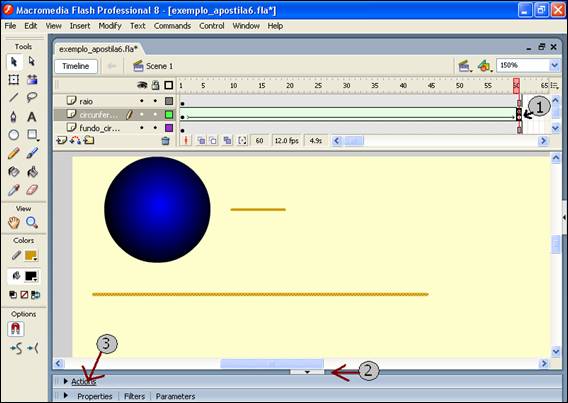Screen dimensions: 568x403
Task: Select the Paint Bucket tool
Action: [x=32, y=171]
